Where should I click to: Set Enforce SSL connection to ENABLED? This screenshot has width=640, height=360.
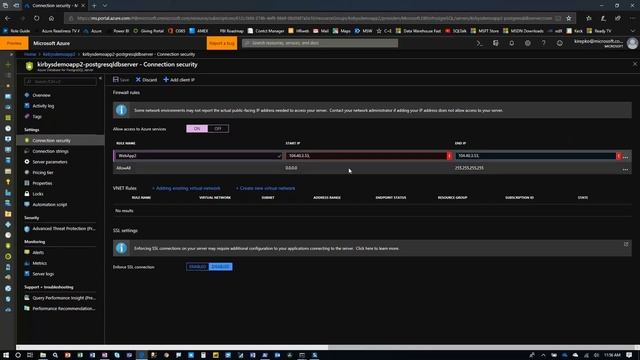point(198,267)
